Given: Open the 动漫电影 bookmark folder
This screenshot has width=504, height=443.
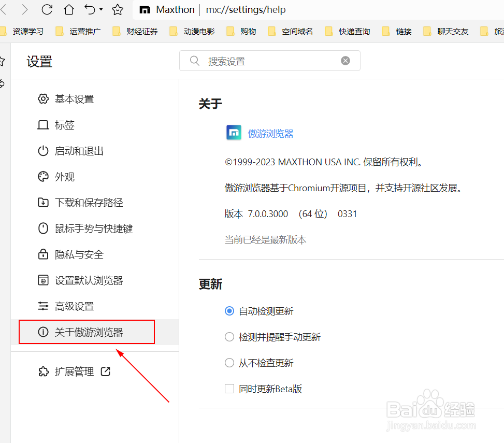Looking at the screenshot, I should pos(192,31).
